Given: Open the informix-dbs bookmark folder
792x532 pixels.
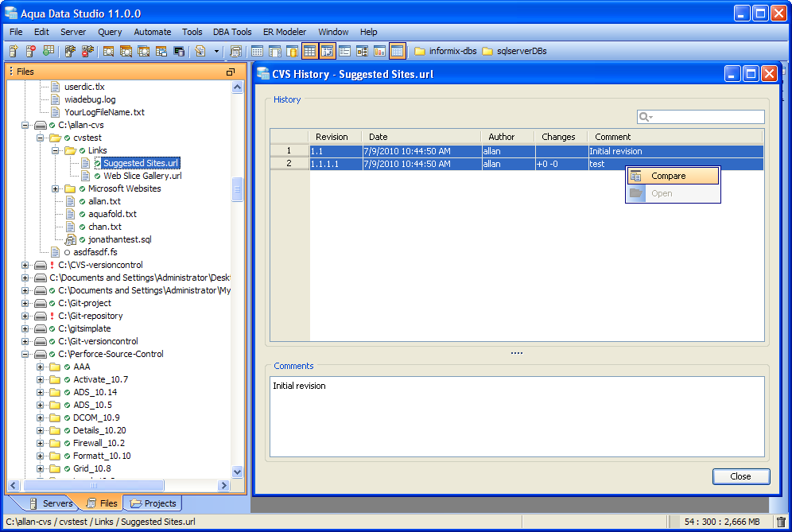Looking at the screenshot, I should (x=445, y=51).
